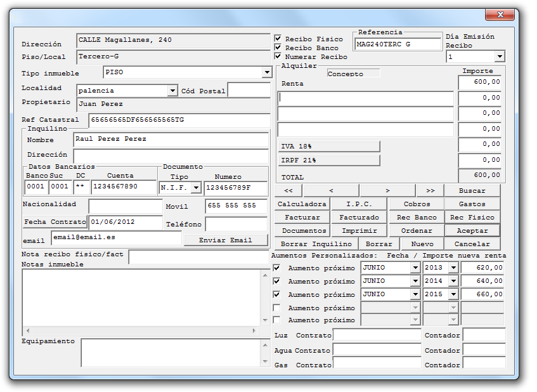
Task: Click the IVA 18% button
Action: point(329,147)
